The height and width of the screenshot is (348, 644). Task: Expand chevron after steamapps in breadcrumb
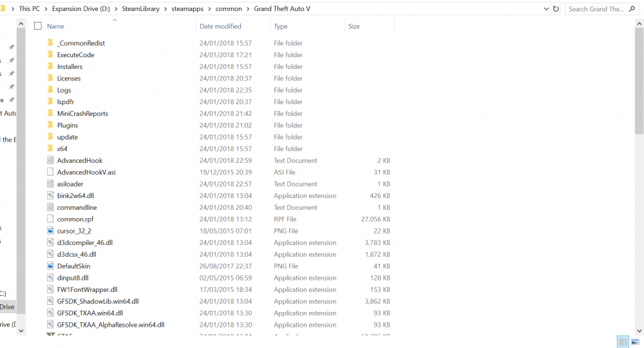209,8
